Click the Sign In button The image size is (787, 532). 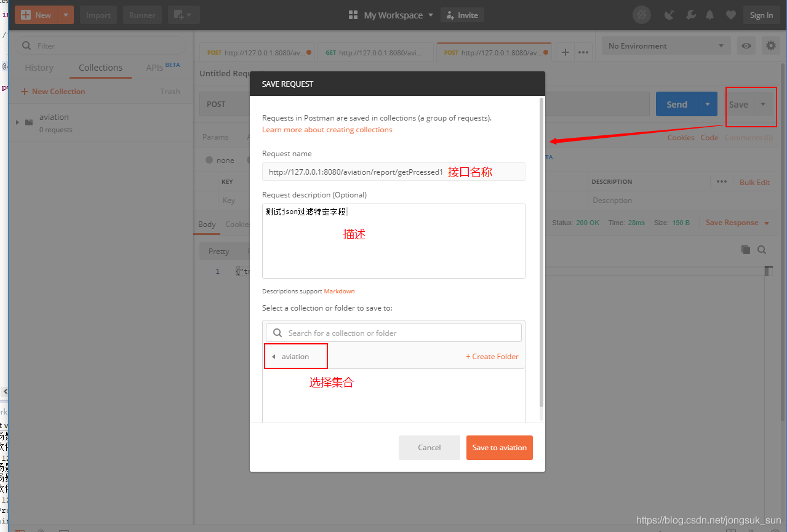point(761,15)
